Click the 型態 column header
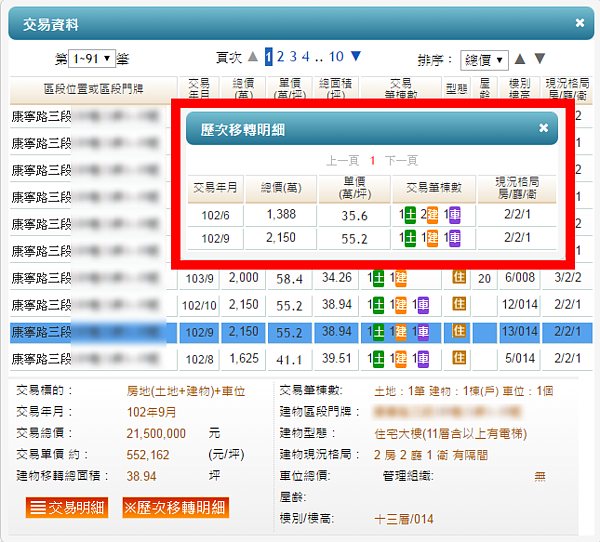The image size is (600, 542). tap(457, 89)
